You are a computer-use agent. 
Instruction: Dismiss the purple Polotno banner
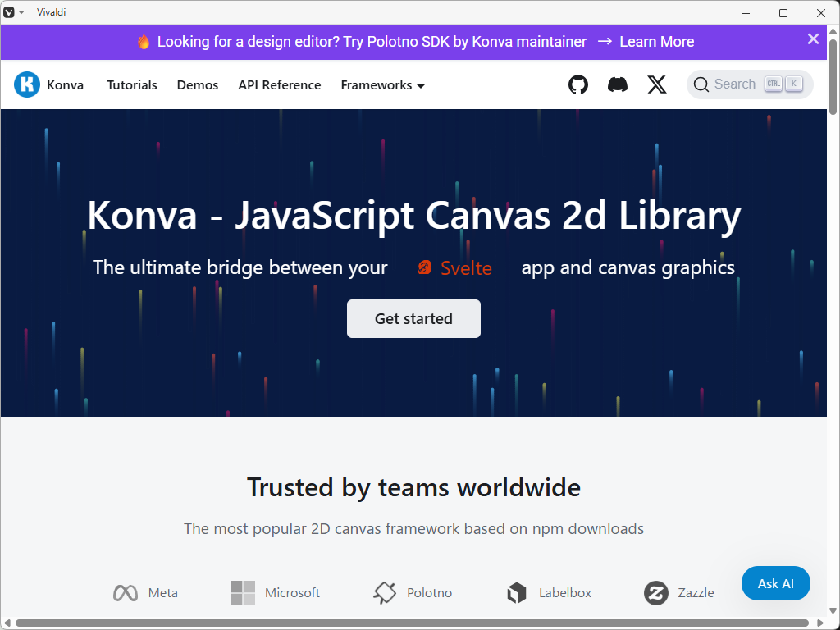coord(813,39)
